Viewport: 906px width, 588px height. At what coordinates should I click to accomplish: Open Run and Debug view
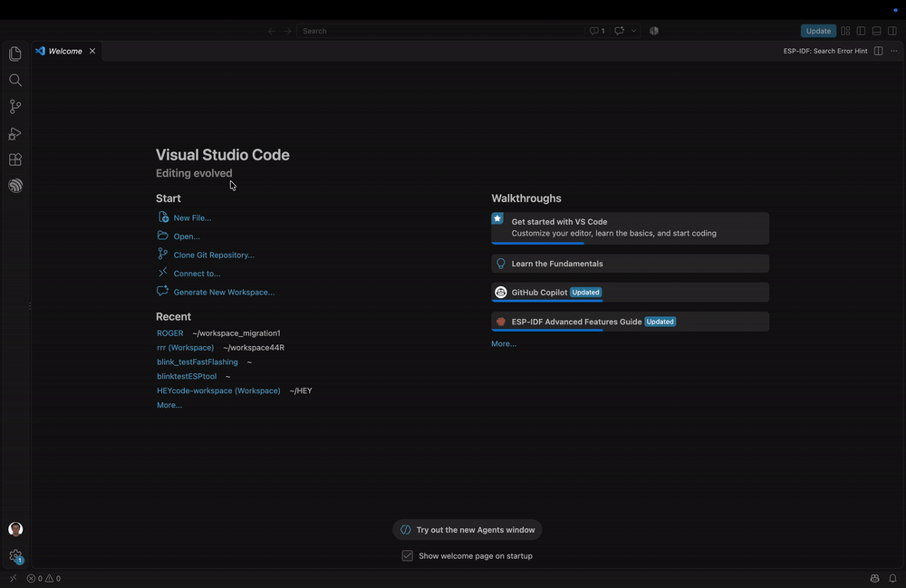point(15,133)
